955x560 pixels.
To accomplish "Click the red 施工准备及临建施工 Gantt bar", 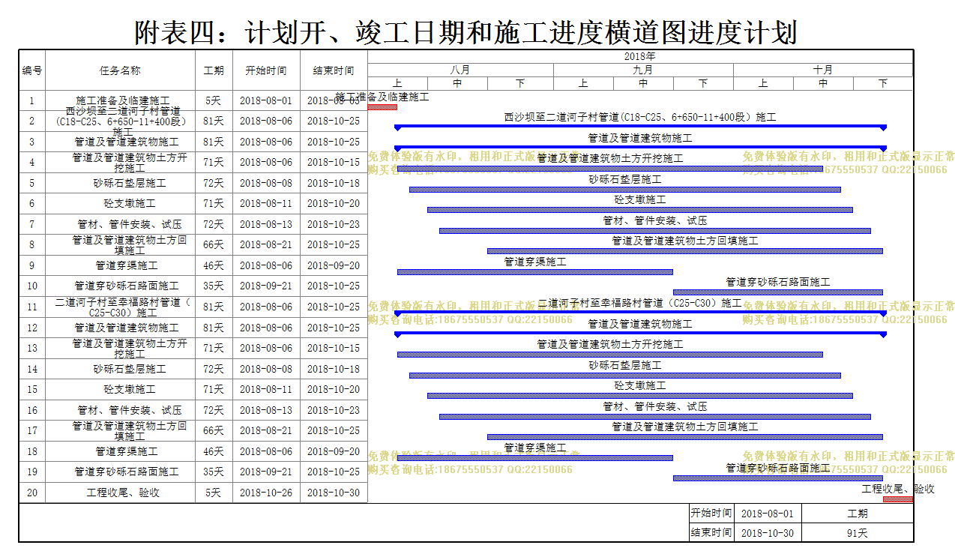I will click(x=382, y=106).
